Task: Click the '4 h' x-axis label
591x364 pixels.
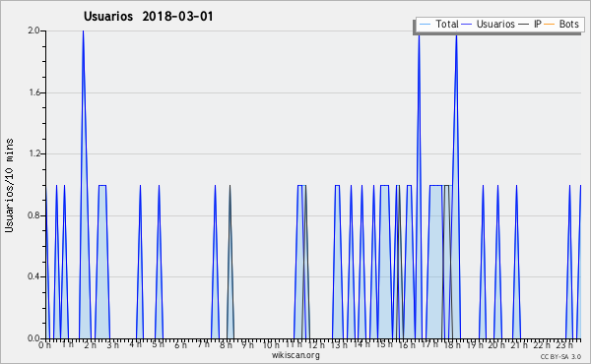Action: [135, 344]
